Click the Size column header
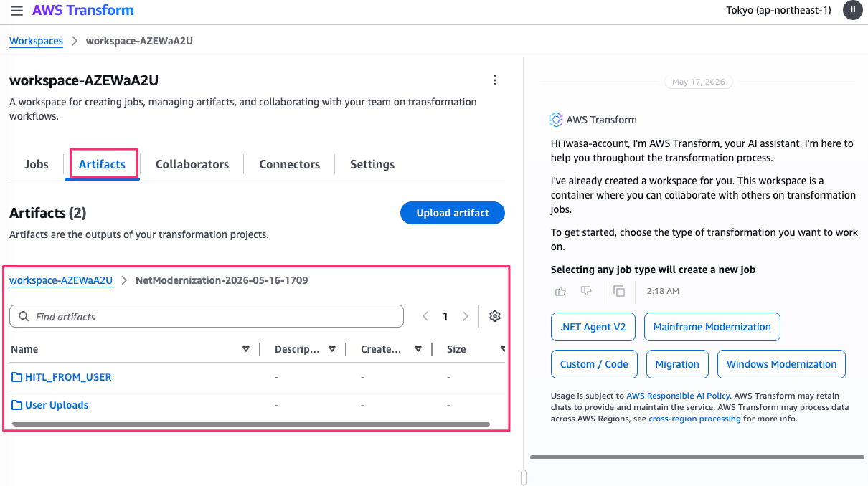 pyautogui.click(x=456, y=349)
